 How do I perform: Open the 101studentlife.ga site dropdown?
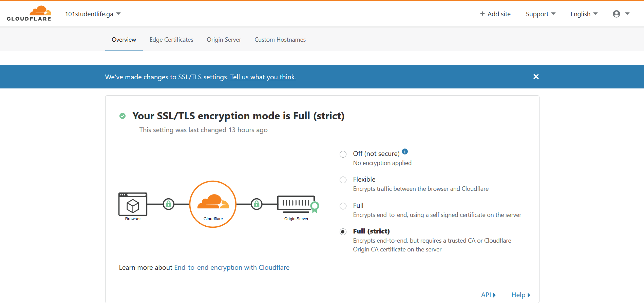click(93, 14)
